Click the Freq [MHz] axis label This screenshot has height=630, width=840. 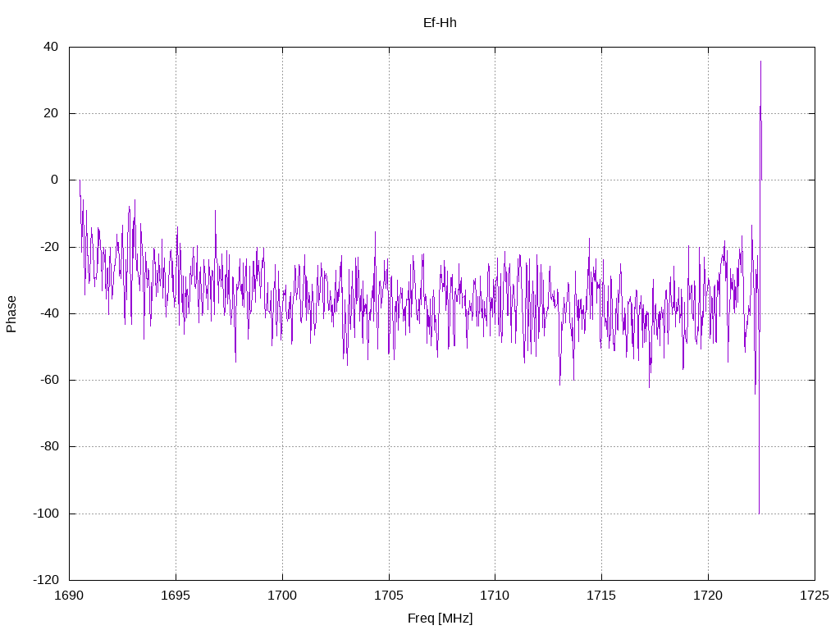pos(440,619)
